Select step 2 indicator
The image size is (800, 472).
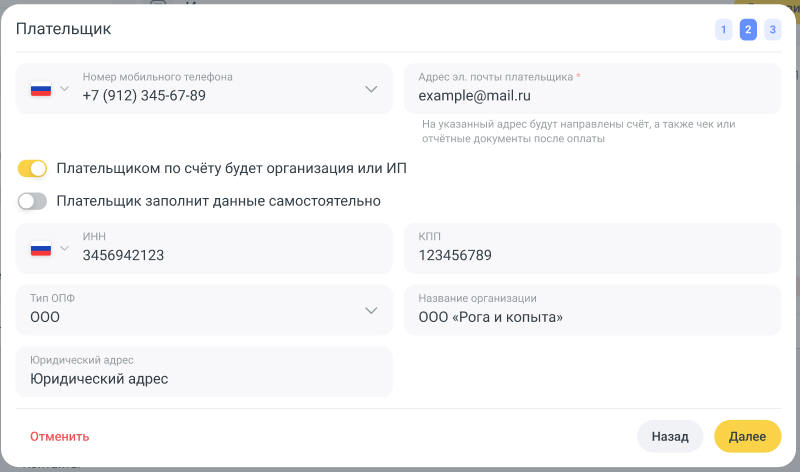[747, 30]
